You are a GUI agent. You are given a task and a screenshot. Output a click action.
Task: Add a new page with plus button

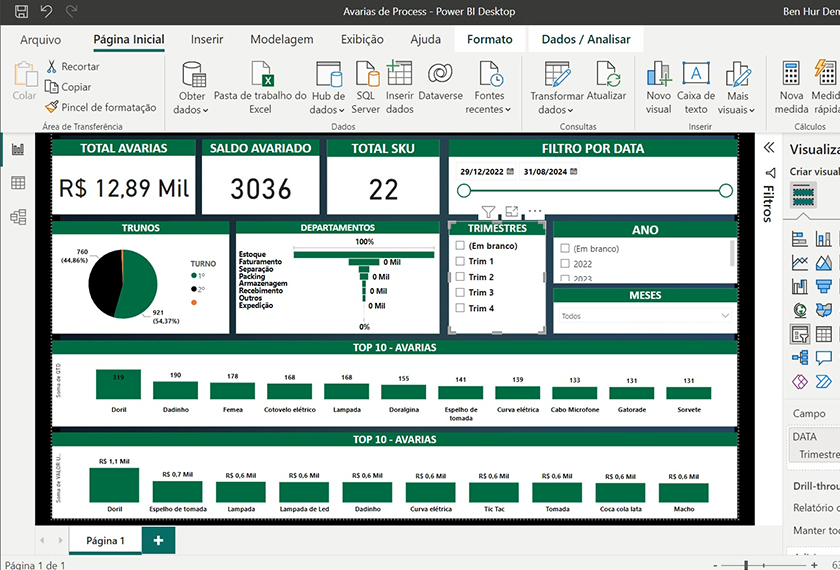pos(157,540)
